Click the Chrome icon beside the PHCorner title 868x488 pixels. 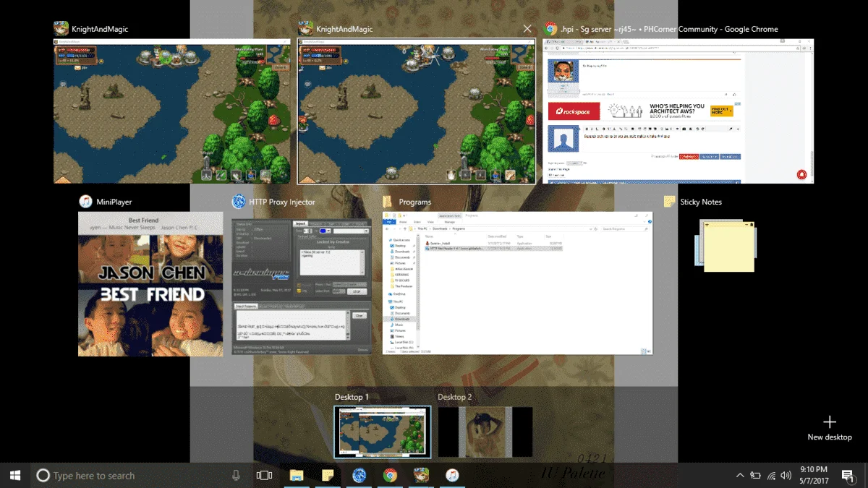pos(550,29)
